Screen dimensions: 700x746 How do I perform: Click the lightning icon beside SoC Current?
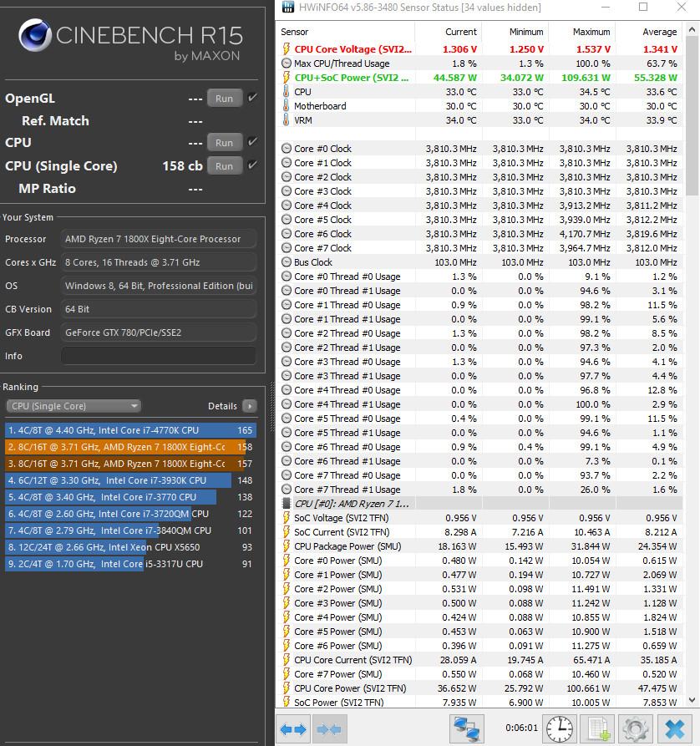pos(286,532)
